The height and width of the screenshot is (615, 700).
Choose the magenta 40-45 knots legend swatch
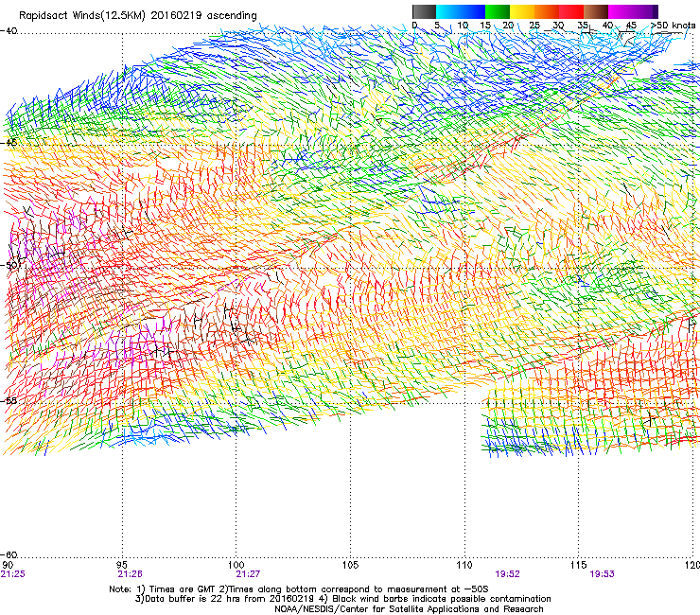621,11
